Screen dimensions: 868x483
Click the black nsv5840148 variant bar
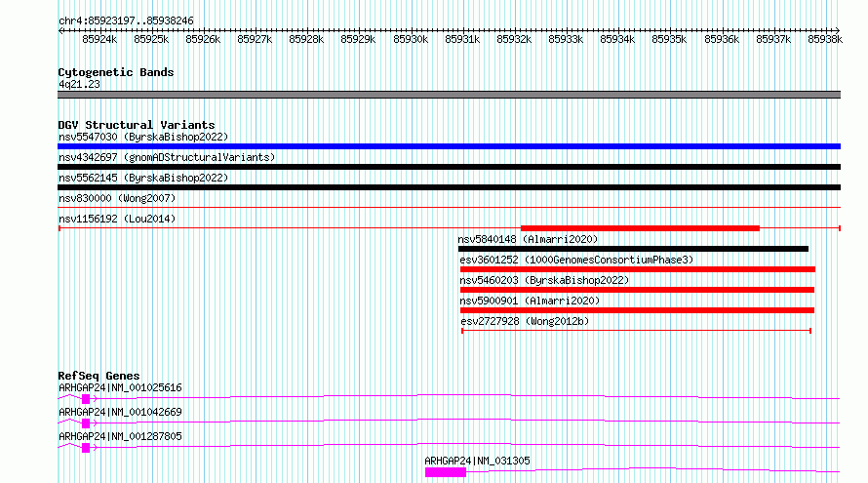point(633,249)
